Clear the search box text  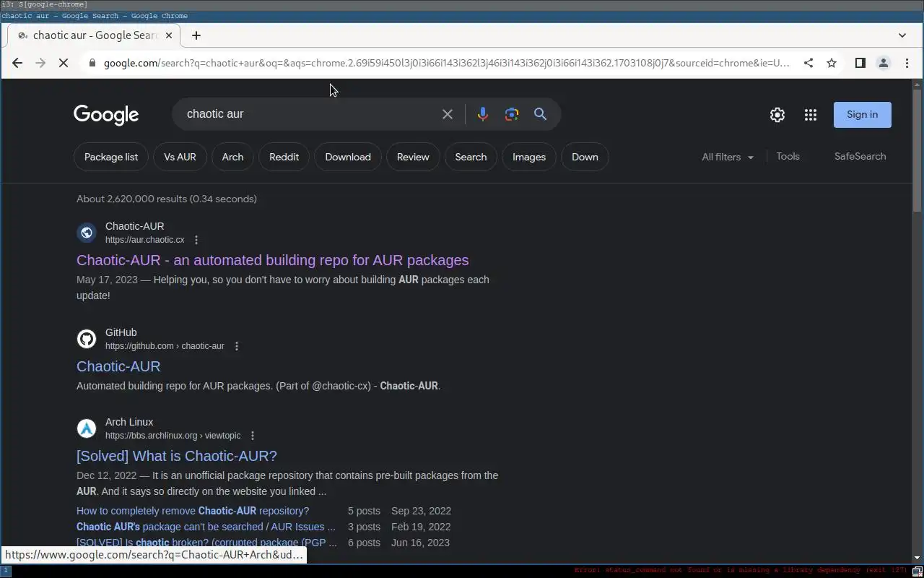(x=448, y=114)
